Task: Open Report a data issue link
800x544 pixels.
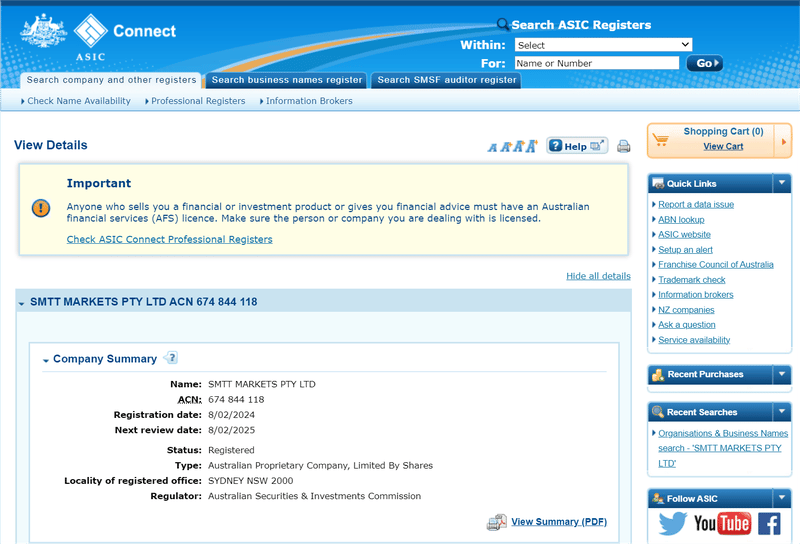Action: coord(696,205)
